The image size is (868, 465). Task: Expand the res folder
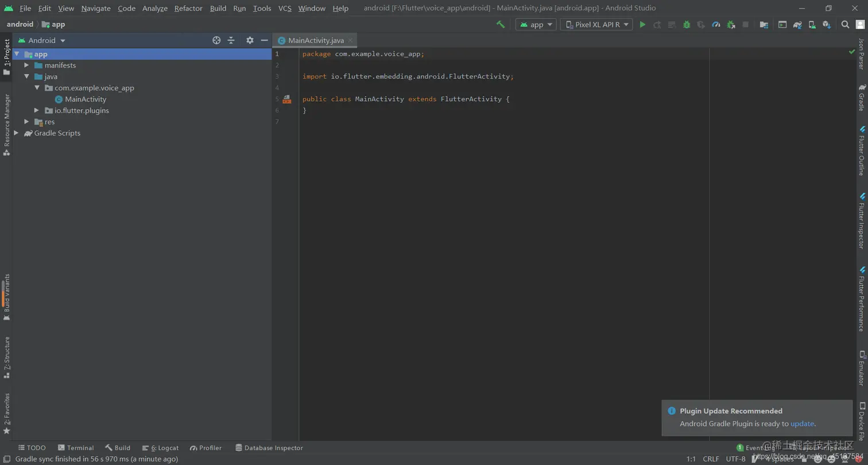point(26,122)
